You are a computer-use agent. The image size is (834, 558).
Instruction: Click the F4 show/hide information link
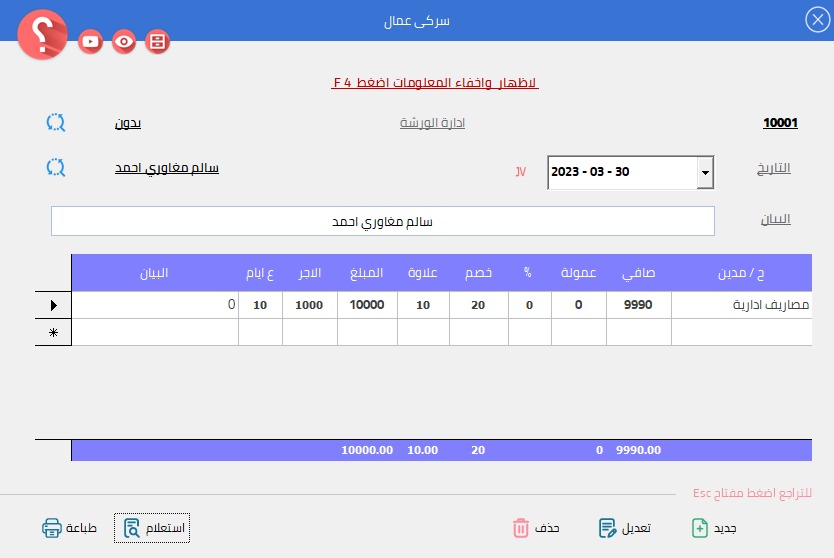coord(435,83)
